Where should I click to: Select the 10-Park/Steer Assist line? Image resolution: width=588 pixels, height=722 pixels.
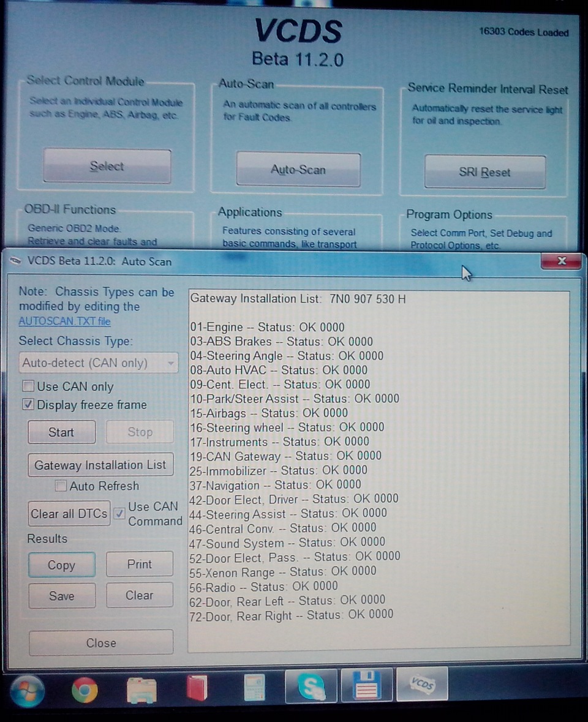pos(294,398)
